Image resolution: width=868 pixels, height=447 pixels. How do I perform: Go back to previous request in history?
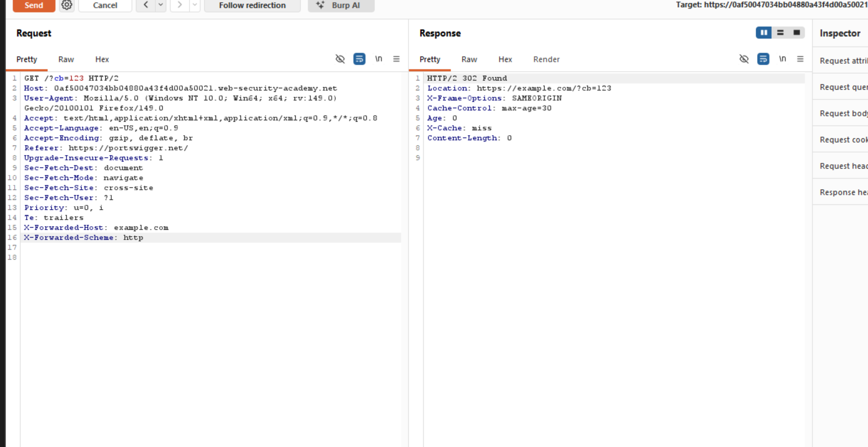tap(146, 5)
